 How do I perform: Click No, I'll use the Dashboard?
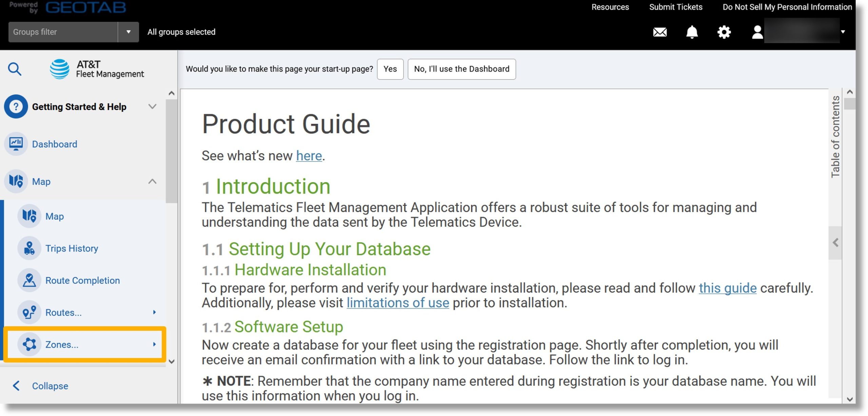[x=461, y=69]
